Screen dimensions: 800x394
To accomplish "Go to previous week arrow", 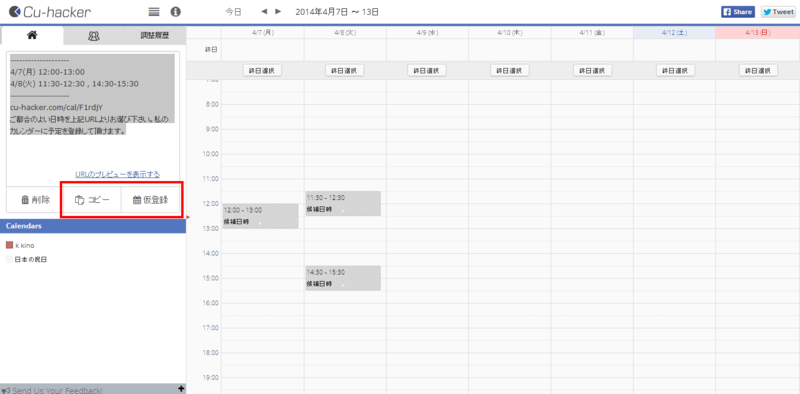I will (264, 12).
